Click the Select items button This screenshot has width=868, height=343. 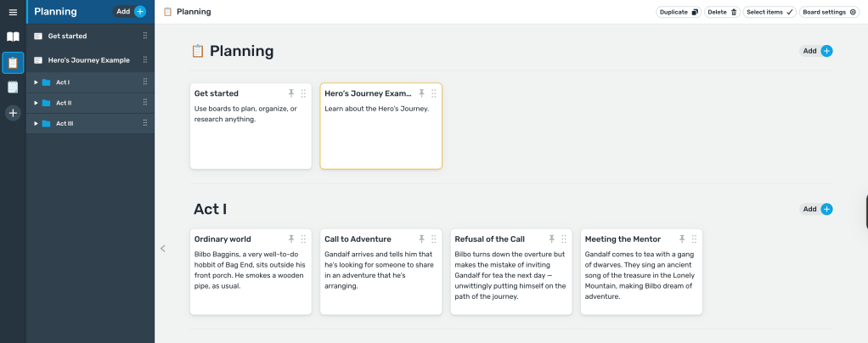(x=769, y=12)
